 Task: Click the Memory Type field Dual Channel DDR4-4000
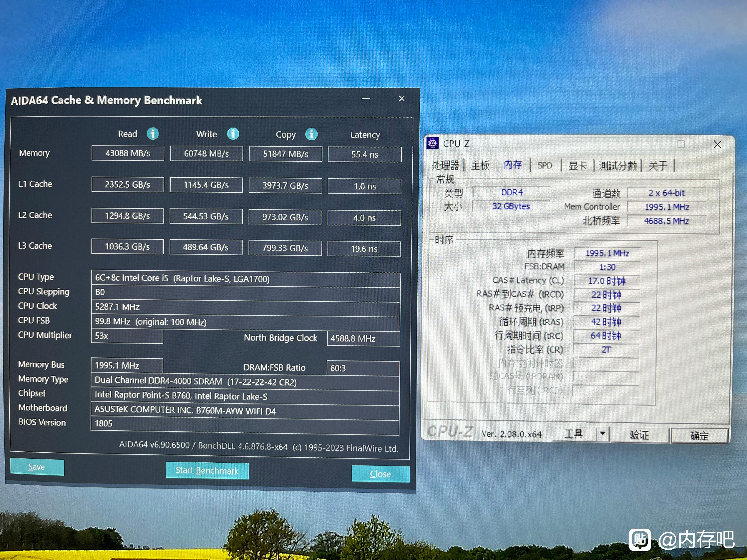pyautogui.click(x=245, y=381)
